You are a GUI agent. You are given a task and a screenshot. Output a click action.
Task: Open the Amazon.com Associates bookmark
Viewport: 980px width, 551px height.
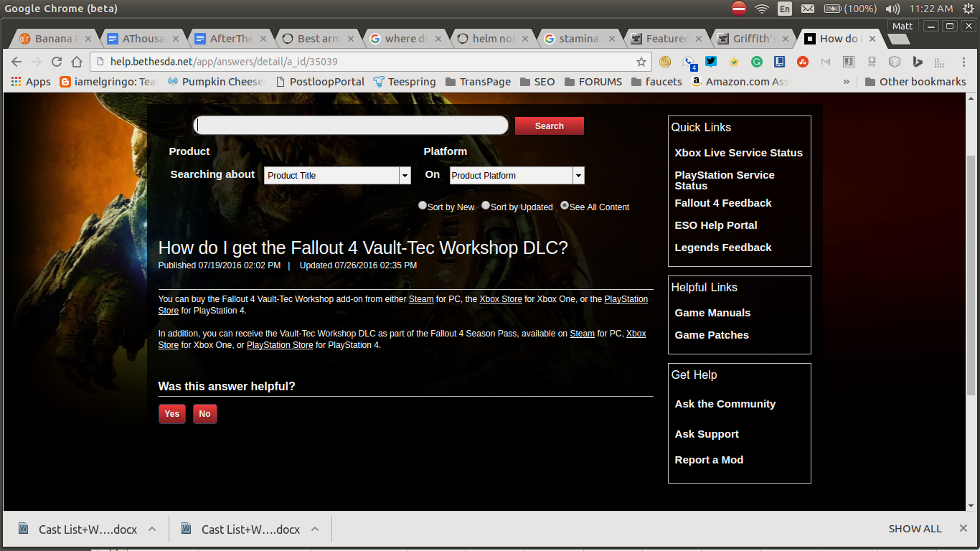[740, 82]
